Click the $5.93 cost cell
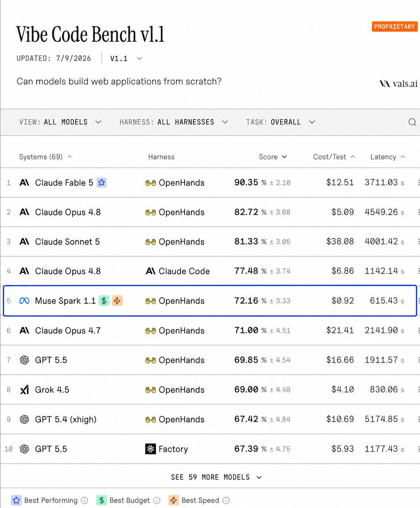Viewport: 420px width, 508px height. pos(343,449)
